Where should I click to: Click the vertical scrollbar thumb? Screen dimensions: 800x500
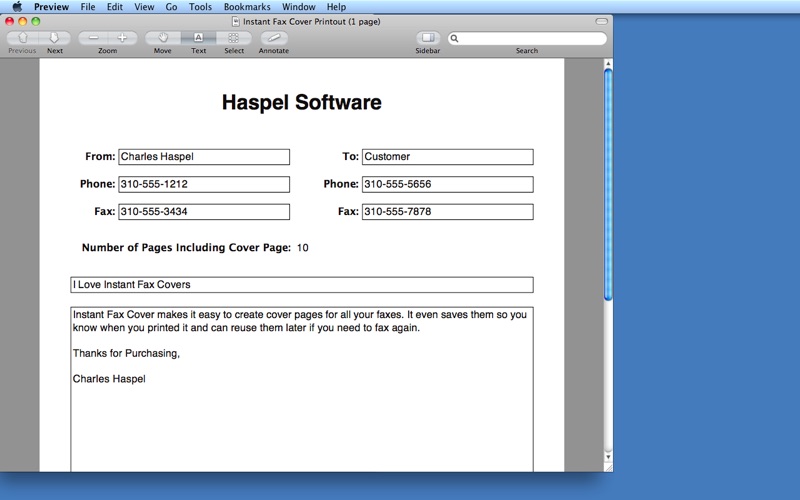608,185
